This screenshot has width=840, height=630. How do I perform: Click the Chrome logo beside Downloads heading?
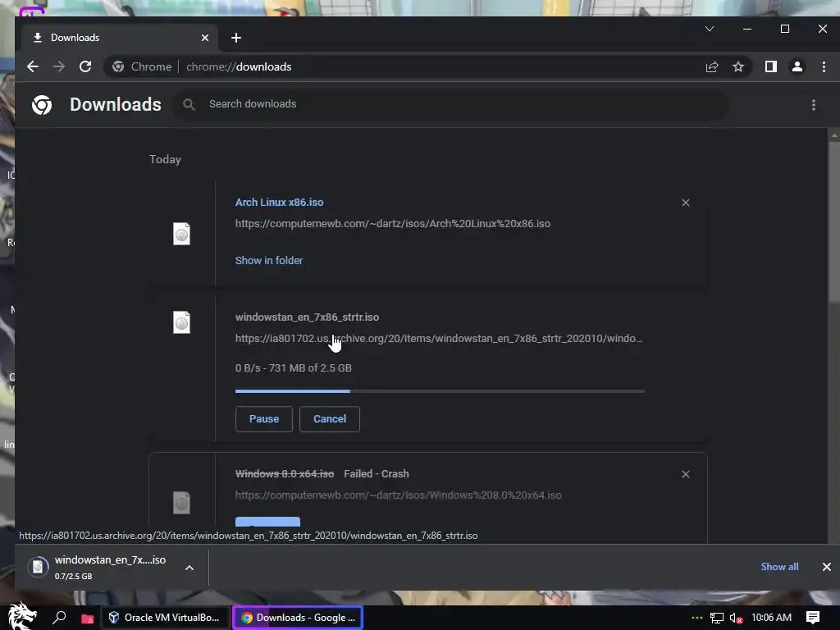click(42, 104)
